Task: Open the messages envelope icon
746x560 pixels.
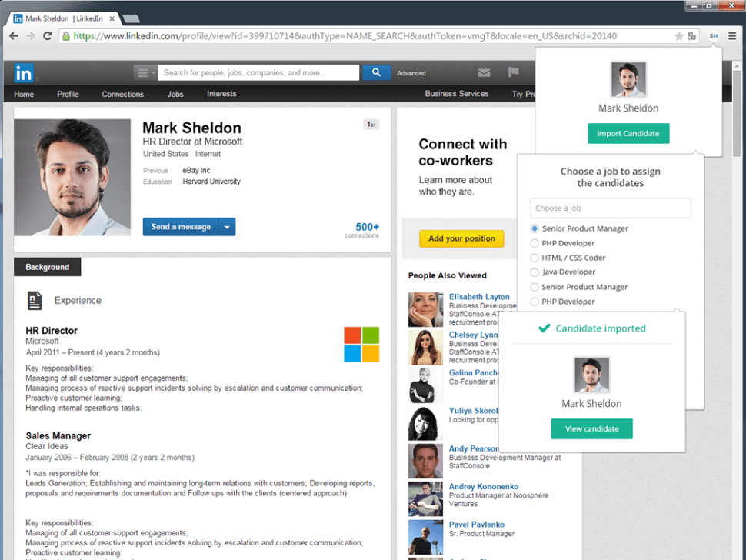Action: (x=484, y=73)
